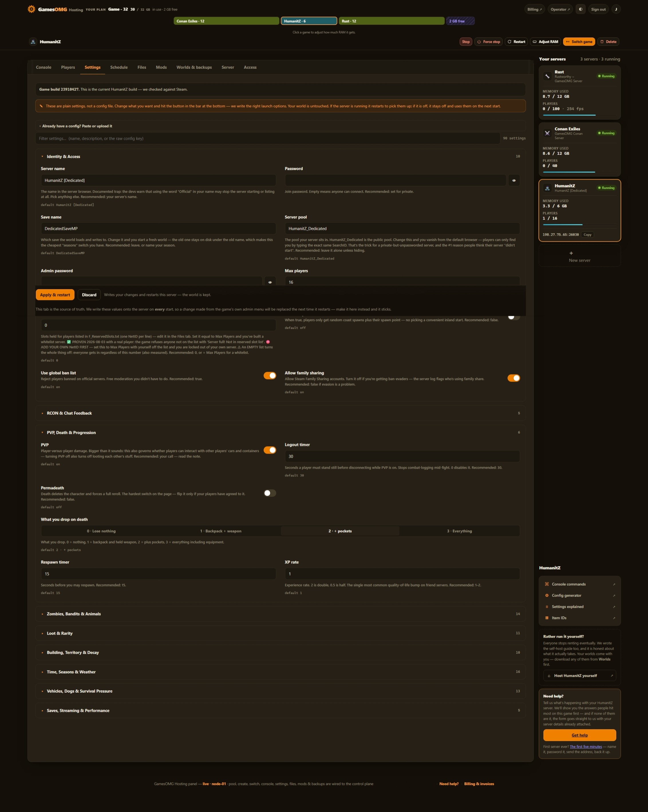Open the Config generator icon link
This screenshot has width=648, height=812.
[547, 595]
